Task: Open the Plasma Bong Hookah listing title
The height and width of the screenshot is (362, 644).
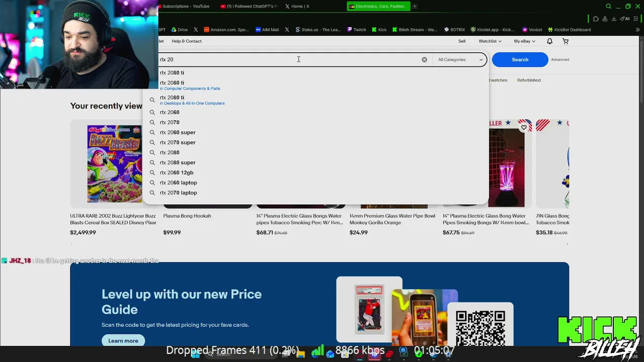Action: 187,216
